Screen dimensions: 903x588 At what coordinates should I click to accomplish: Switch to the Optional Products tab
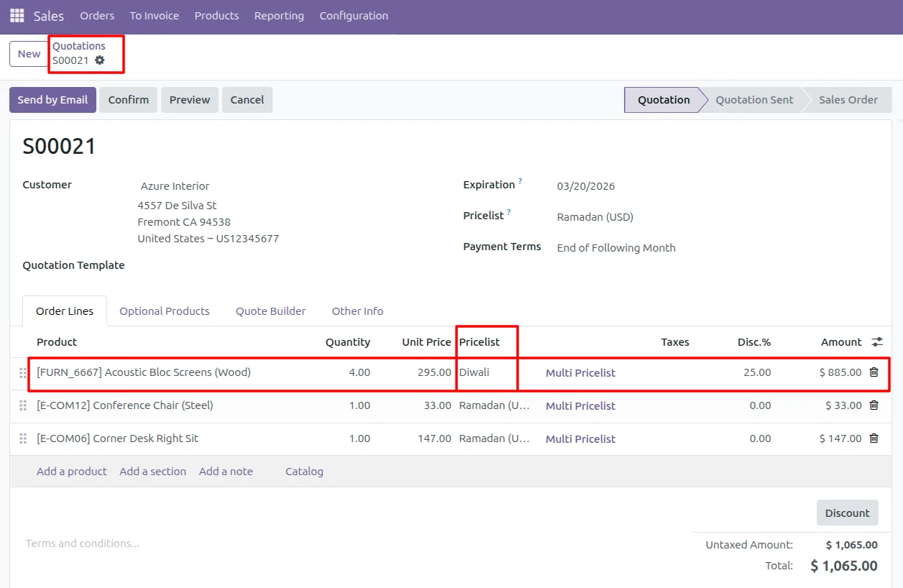click(x=165, y=311)
